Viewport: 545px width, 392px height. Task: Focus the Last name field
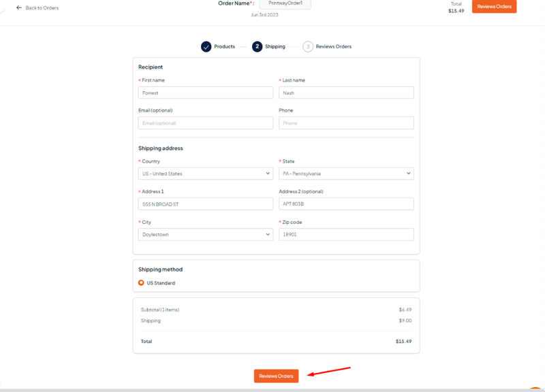pos(346,93)
